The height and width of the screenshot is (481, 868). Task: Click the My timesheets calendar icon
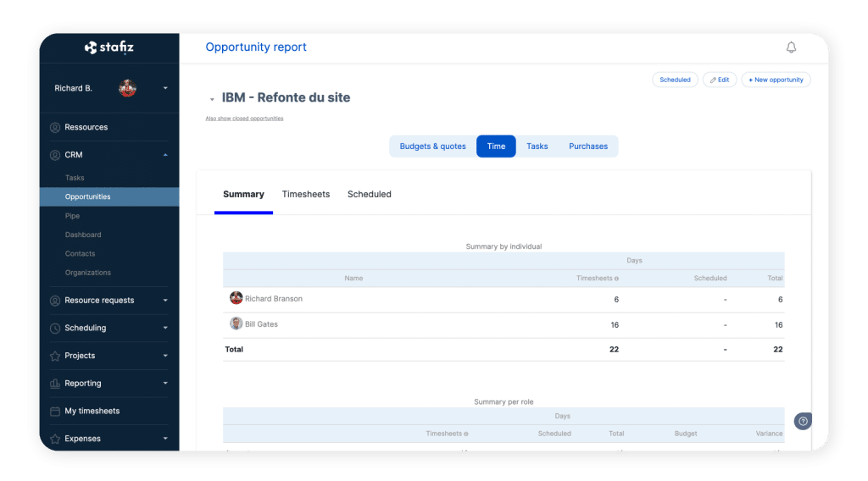point(55,411)
